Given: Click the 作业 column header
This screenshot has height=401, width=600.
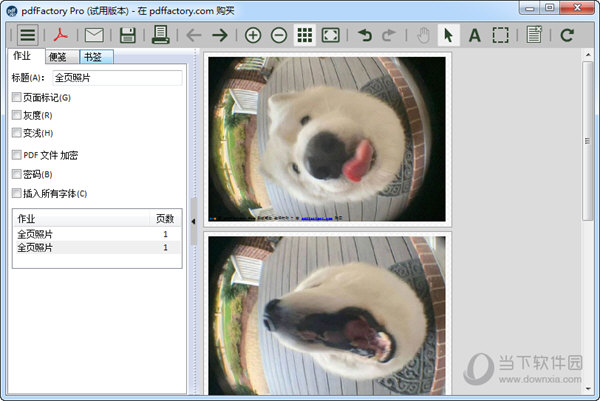Looking at the screenshot, I should [82, 218].
